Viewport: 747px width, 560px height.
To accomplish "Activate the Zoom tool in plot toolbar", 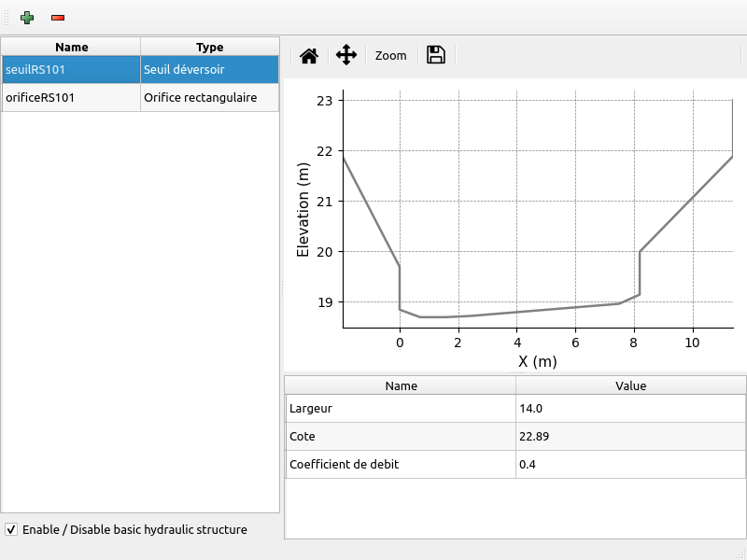I will pos(391,55).
